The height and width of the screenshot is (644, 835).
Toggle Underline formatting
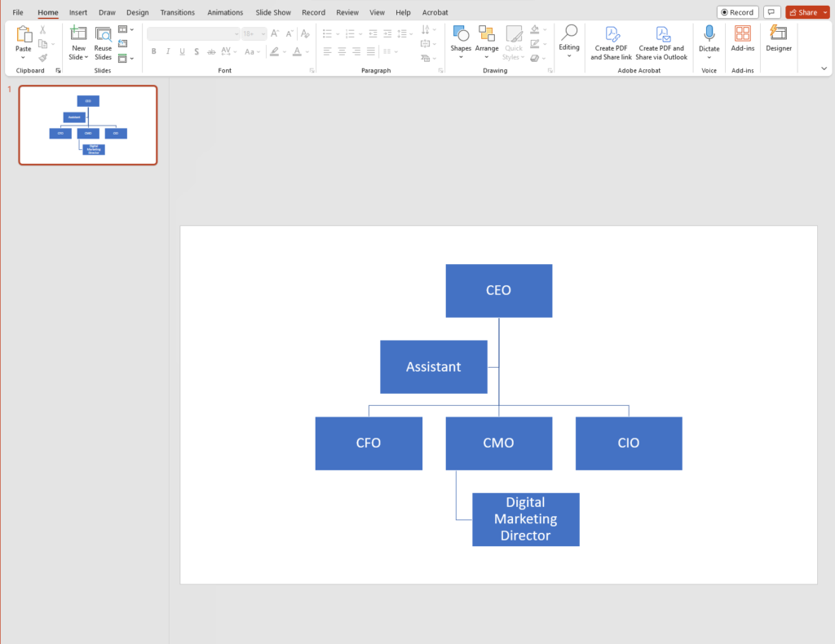point(182,51)
